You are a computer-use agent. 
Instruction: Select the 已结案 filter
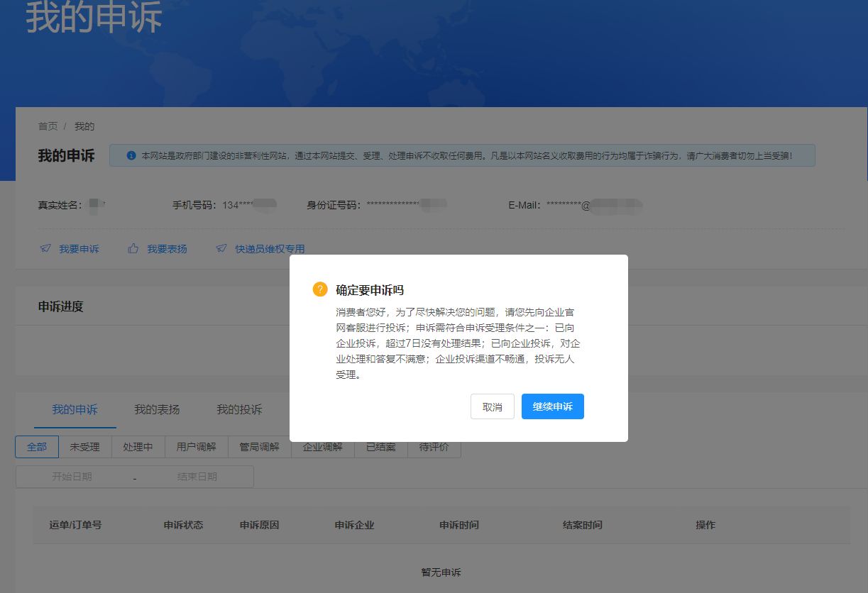point(381,447)
